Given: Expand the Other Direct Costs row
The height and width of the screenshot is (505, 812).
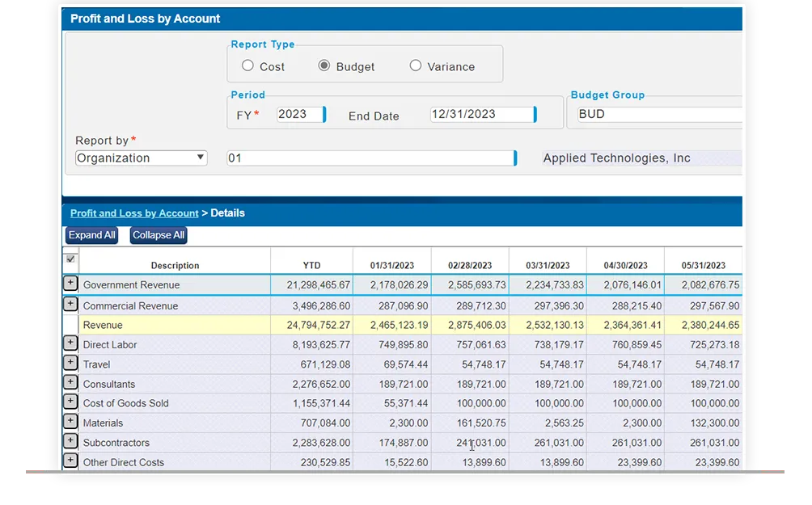Looking at the screenshot, I should click(x=70, y=461).
